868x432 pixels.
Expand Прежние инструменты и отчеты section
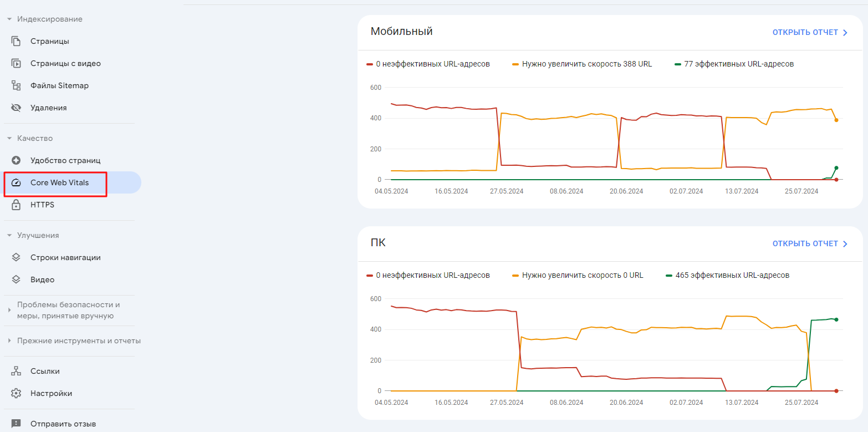coord(9,340)
